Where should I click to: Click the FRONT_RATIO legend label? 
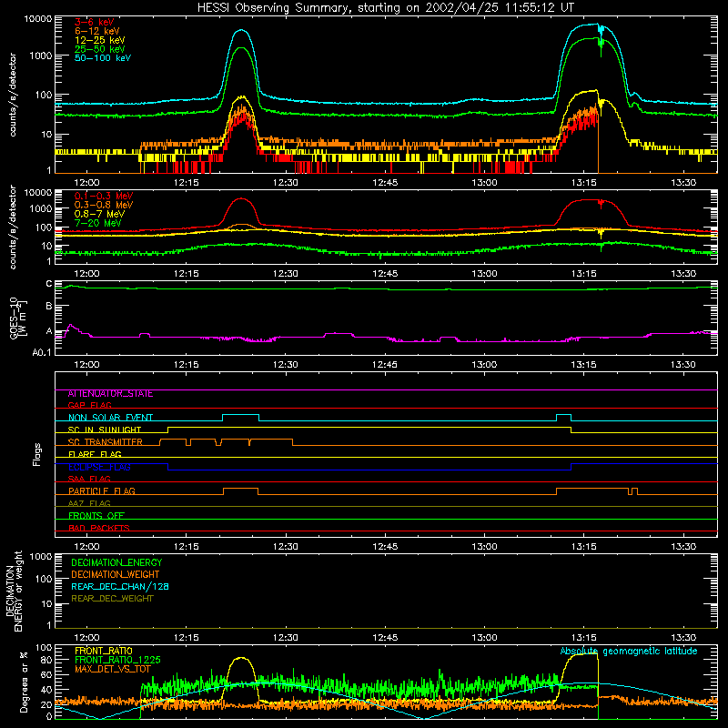[104, 651]
